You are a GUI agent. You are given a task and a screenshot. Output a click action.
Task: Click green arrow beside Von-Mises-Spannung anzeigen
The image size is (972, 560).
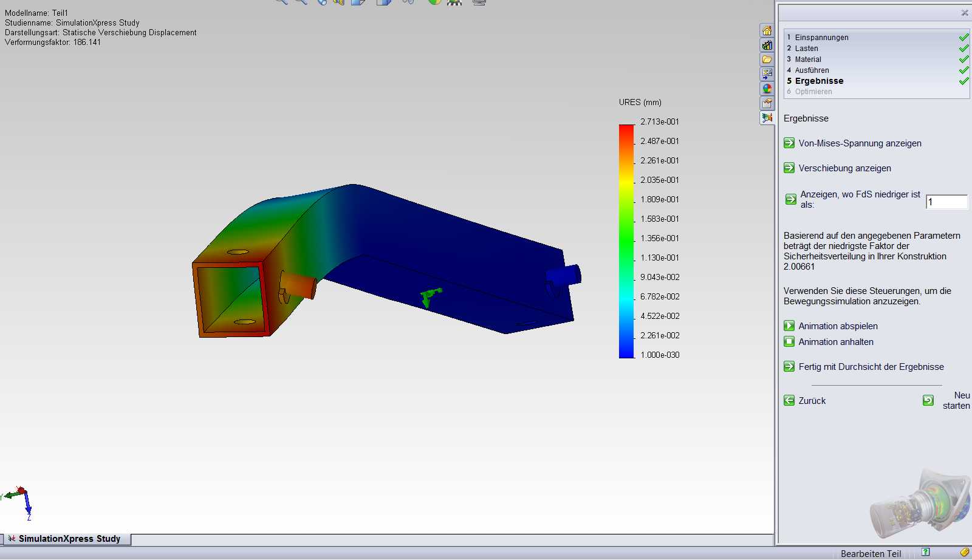tap(789, 143)
